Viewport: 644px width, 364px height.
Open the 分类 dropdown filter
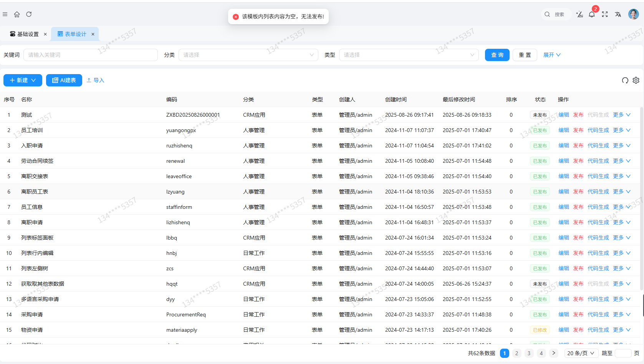(x=248, y=55)
